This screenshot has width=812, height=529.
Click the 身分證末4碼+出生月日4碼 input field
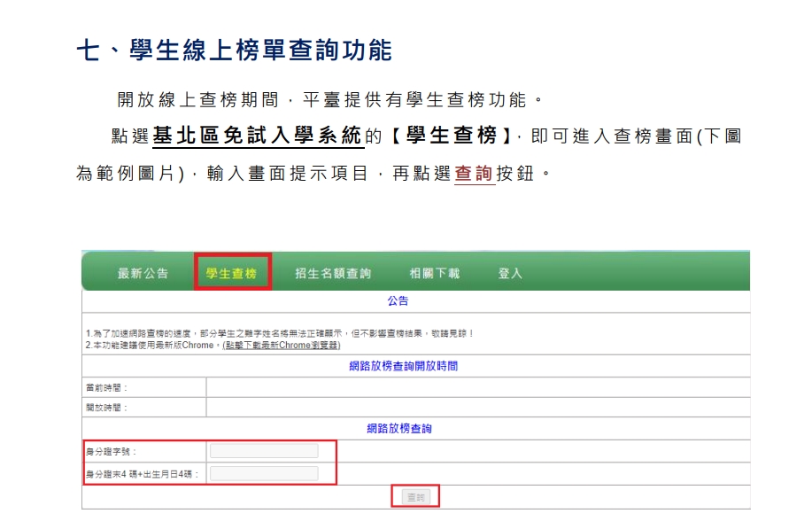coord(264,473)
